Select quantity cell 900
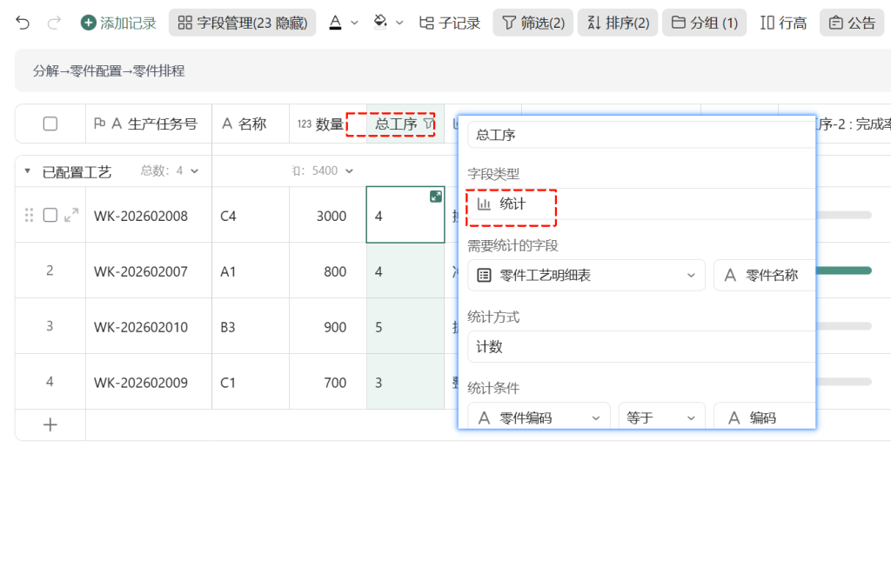This screenshot has height=588, width=891. (x=328, y=327)
